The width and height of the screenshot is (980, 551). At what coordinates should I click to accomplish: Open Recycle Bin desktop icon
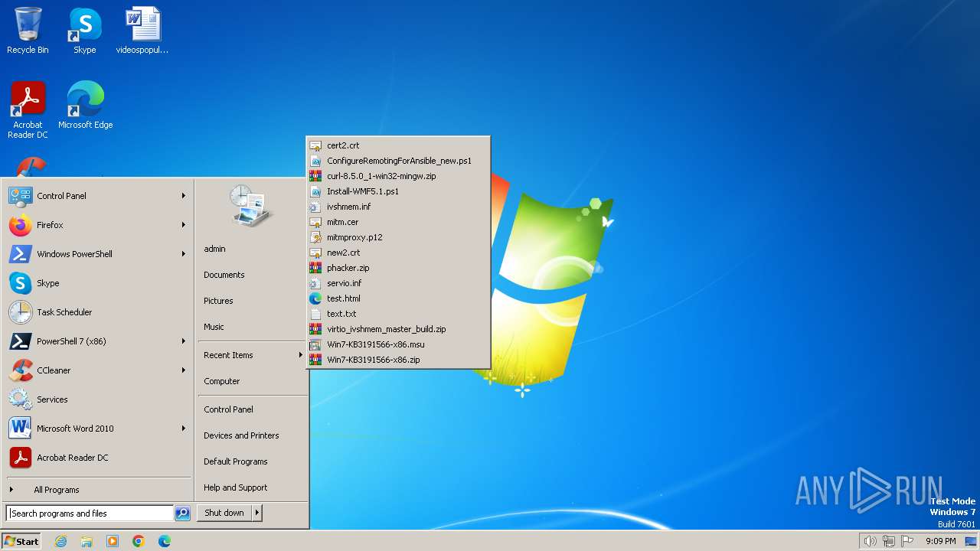(x=28, y=31)
